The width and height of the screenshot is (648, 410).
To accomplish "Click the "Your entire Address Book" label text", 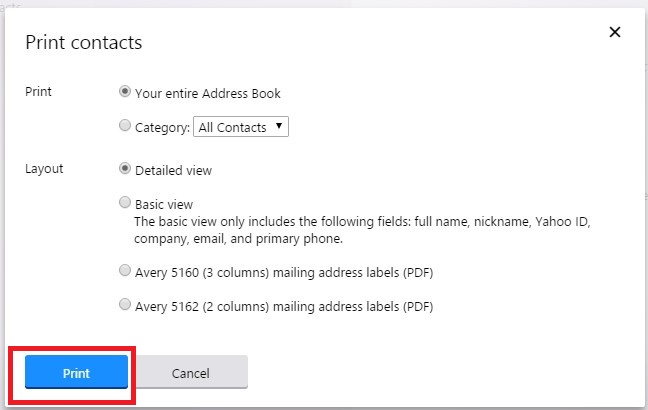I will coord(208,93).
